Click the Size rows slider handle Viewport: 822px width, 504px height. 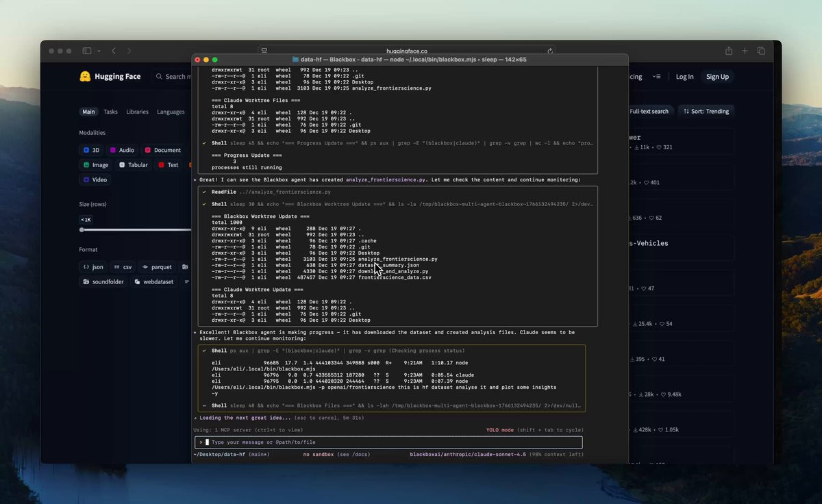point(82,230)
